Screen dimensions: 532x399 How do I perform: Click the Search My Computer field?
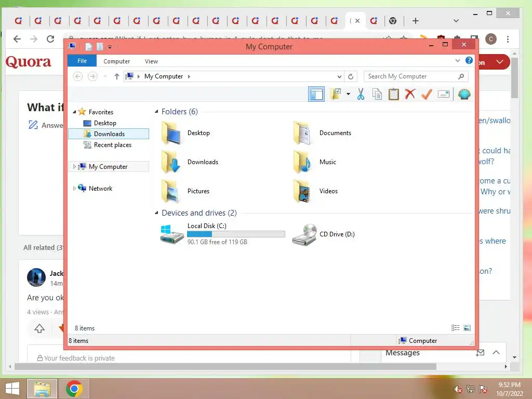(416, 76)
